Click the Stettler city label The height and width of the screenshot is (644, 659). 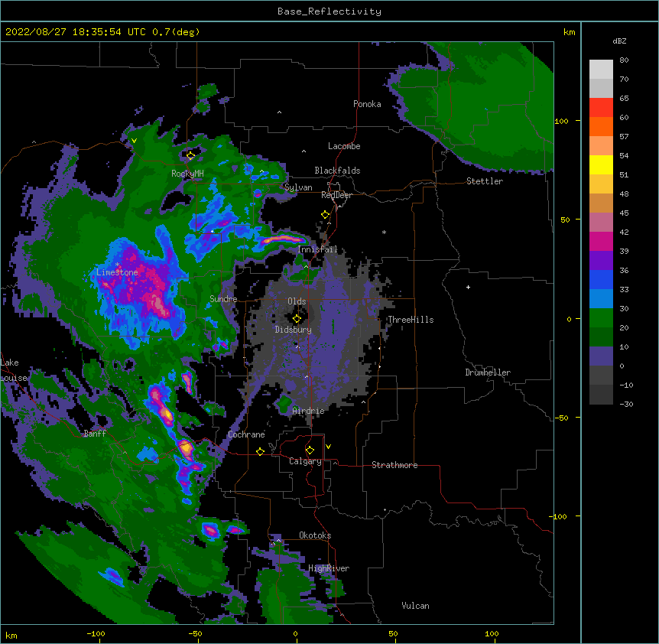click(485, 181)
